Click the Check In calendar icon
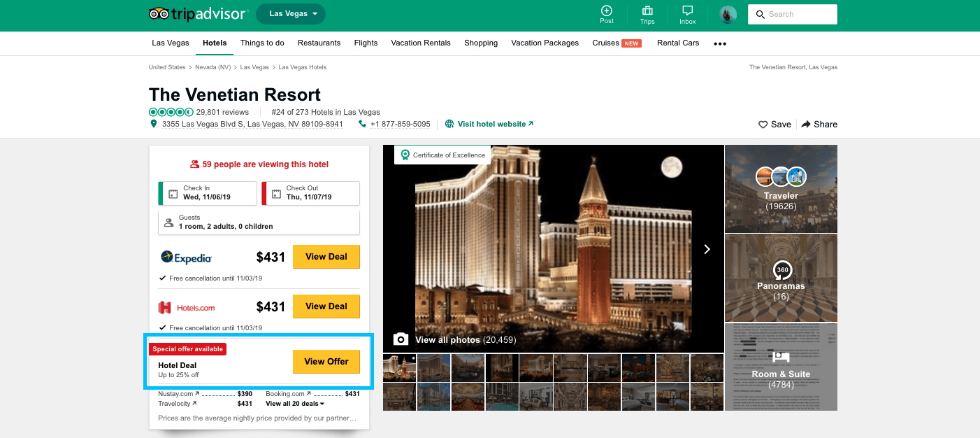Screen dimensions: 980x438 pyautogui.click(x=173, y=193)
